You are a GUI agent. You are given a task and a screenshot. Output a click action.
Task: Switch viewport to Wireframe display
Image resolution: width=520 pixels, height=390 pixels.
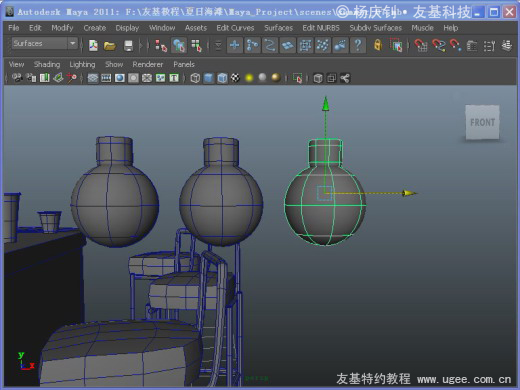click(195, 78)
